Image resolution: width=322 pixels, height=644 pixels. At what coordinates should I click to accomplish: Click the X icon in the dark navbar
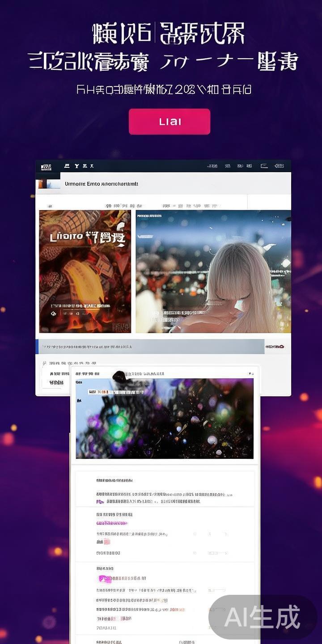(92, 166)
